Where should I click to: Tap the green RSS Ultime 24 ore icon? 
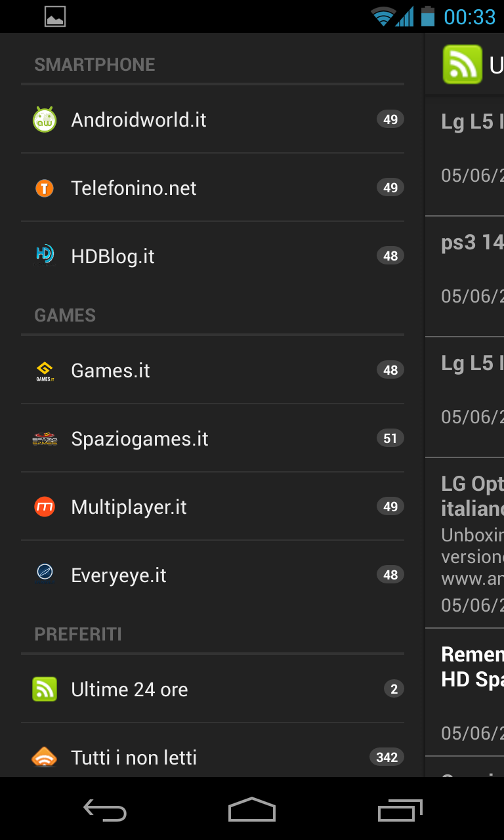pyautogui.click(x=45, y=689)
